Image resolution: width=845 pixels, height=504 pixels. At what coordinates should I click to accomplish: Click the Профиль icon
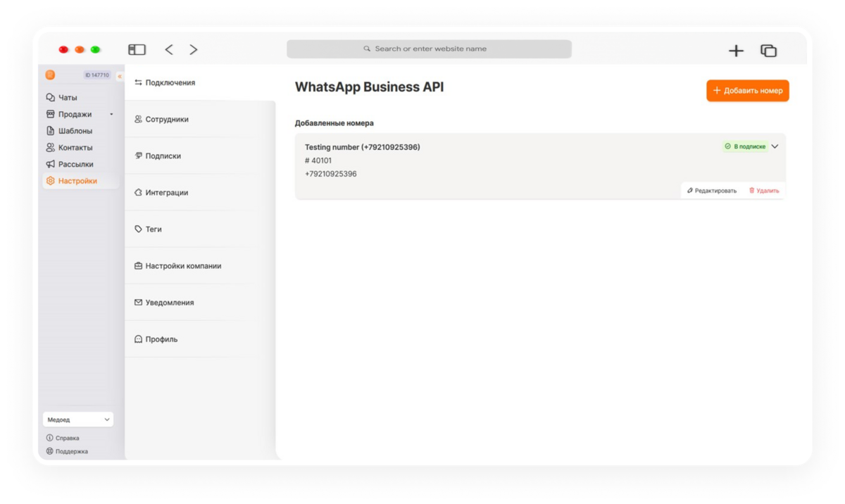pos(138,339)
